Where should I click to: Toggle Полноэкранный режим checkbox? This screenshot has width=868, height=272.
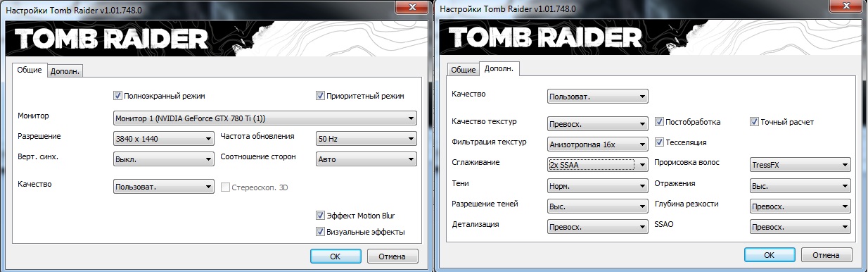click(117, 95)
